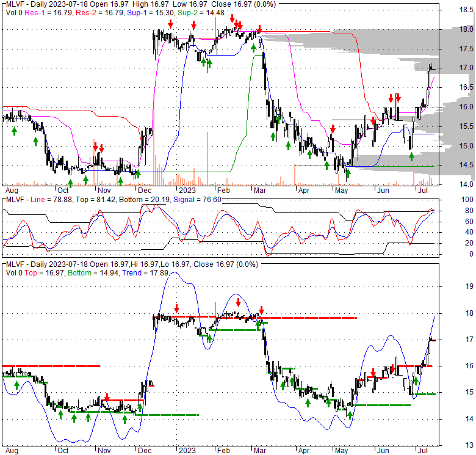The width and height of the screenshot is (476, 455).
Task: Click the Res-1 = 16.79 legend label
Action: [48, 13]
